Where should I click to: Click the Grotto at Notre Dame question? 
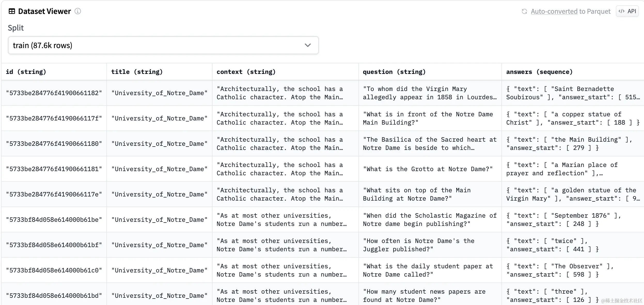click(428, 169)
